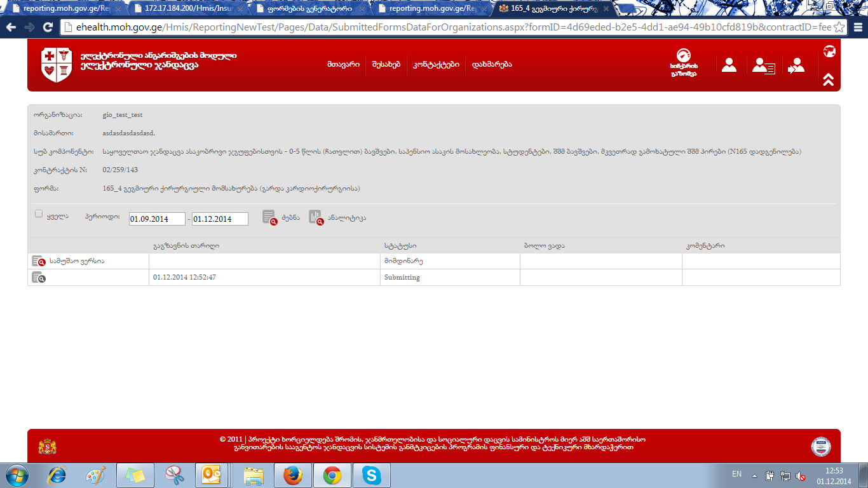The image size is (868, 488).
Task: Click the medical shield logo
Action: coord(57,65)
